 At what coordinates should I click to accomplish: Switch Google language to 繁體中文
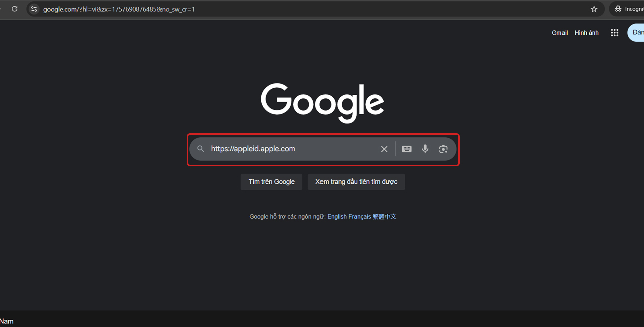pos(384,217)
